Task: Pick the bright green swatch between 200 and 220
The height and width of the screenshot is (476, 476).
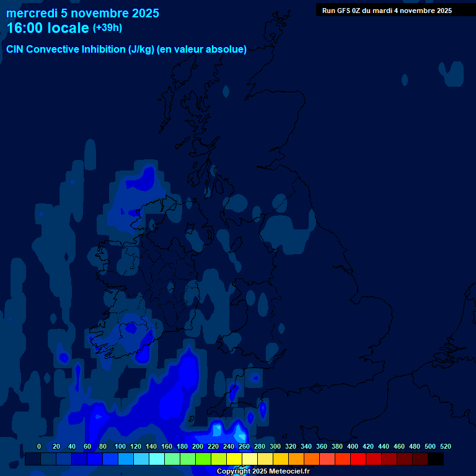Action: point(203,459)
